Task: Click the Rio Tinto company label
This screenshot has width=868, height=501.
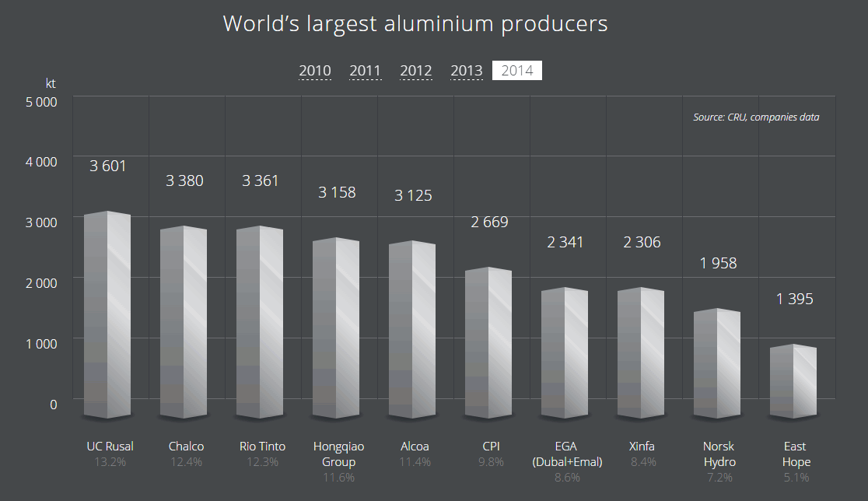Action: click(x=262, y=447)
